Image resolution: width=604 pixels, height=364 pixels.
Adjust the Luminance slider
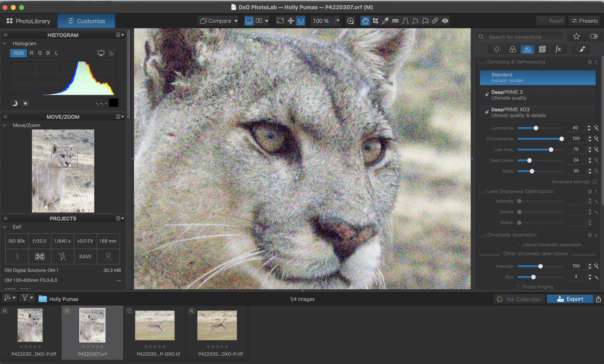pos(540,128)
